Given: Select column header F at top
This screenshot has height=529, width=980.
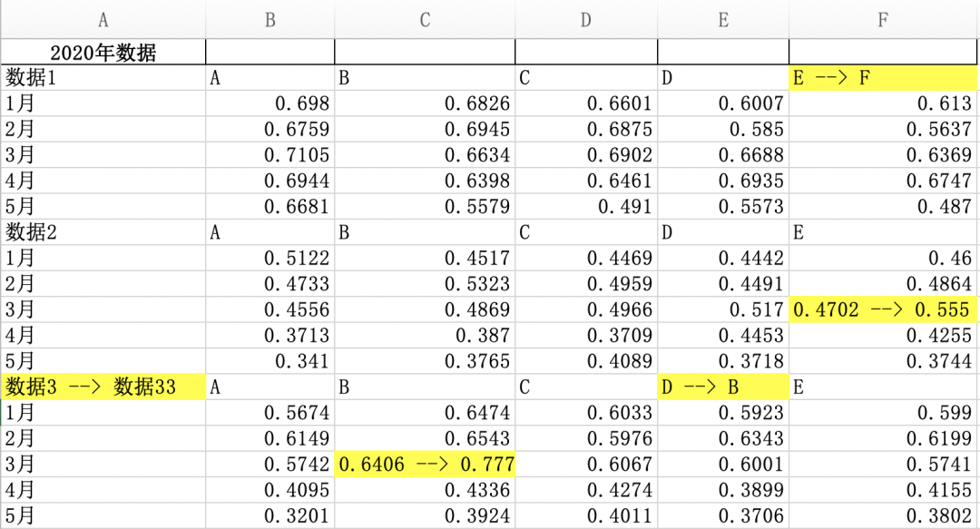Looking at the screenshot, I should click(883, 20).
